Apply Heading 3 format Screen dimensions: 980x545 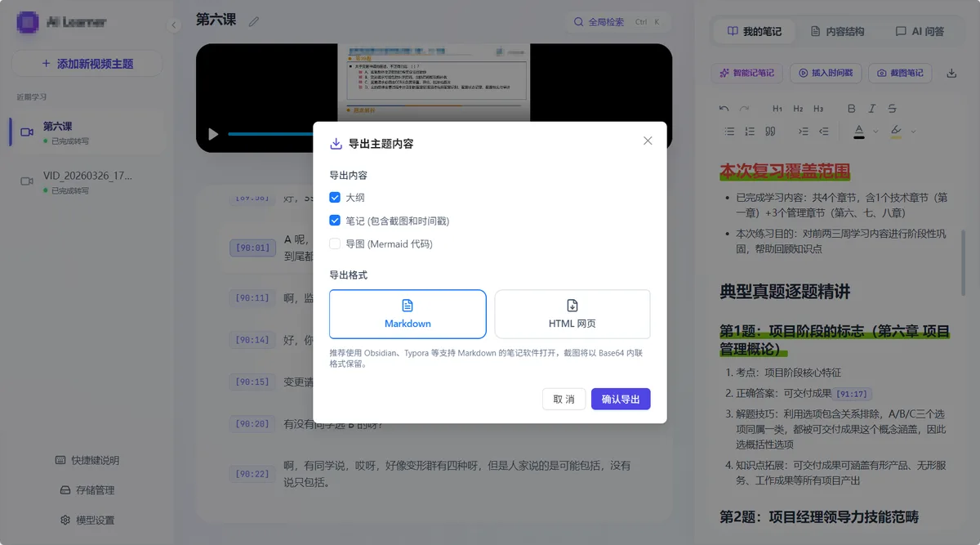point(818,109)
